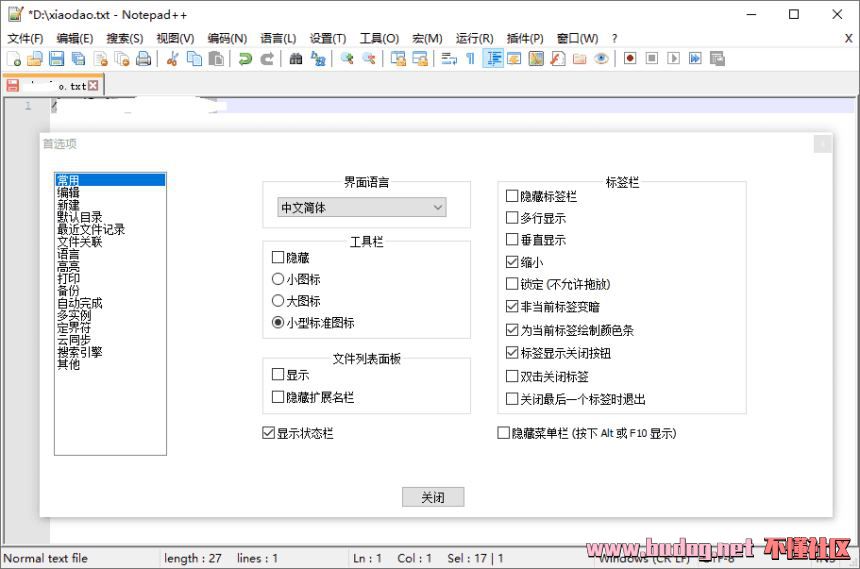Click the Print toolbar icon
860x569 pixels.
click(x=144, y=59)
